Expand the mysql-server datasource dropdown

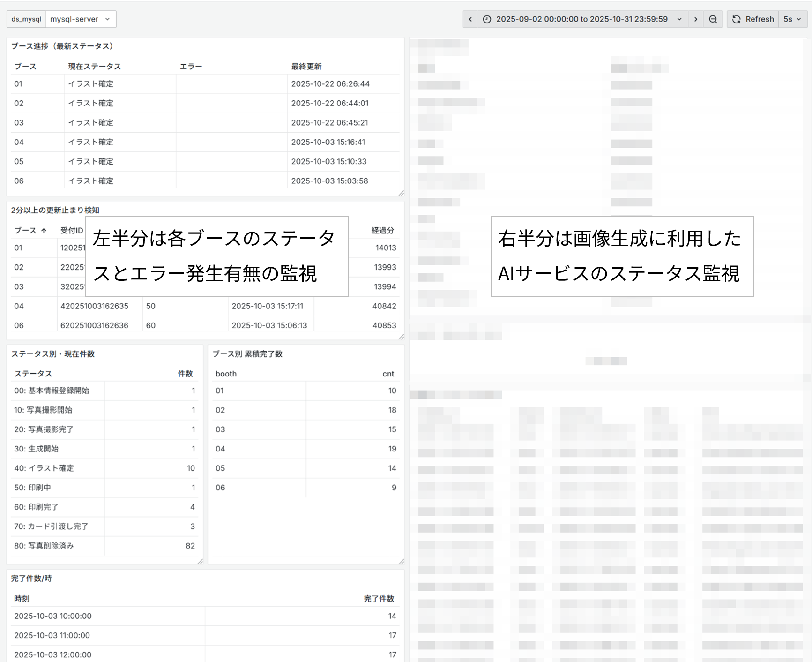click(x=80, y=19)
